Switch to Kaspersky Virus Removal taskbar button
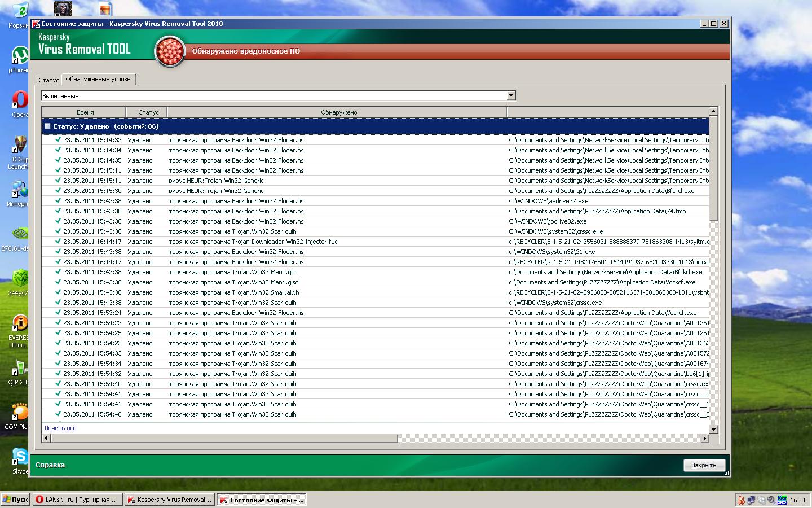812x508 pixels. pos(169,500)
